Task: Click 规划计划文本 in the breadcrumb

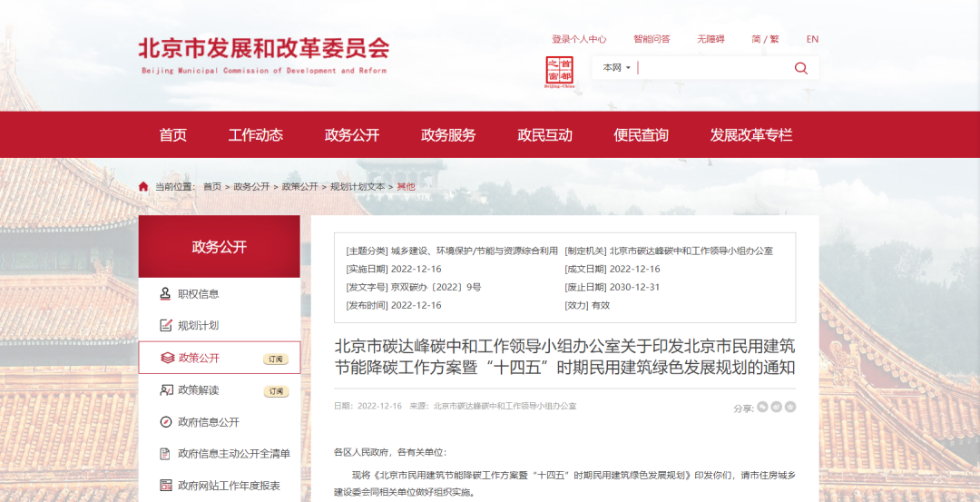Action: [x=358, y=186]
